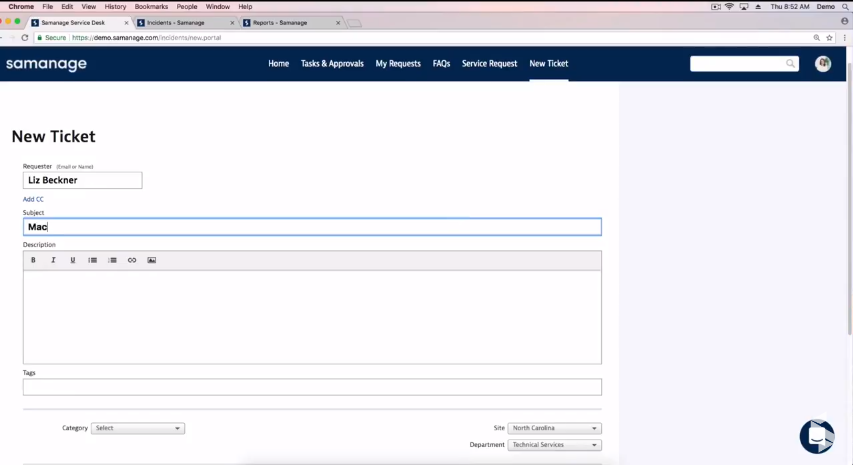
Task: Toggle bold formatting in the description toolbar
Action: [x=33, y=260]
